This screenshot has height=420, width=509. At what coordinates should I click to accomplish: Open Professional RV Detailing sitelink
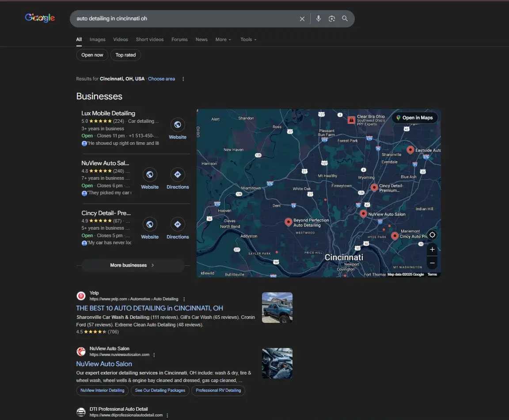pos(218,390)
